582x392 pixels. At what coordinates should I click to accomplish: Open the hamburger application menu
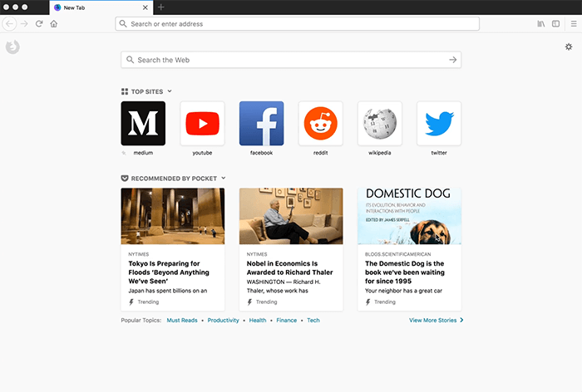tap(573, 24)
